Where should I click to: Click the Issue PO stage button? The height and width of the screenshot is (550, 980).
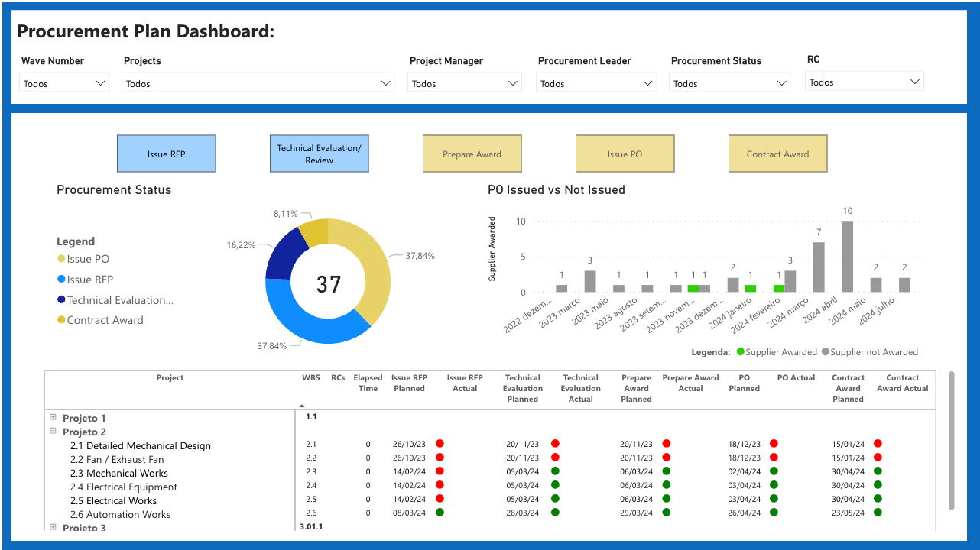625,154
